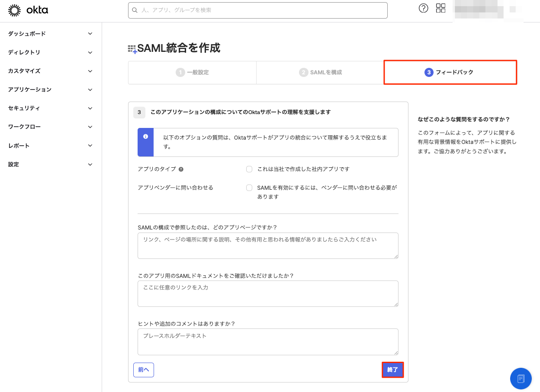Open レポート in the sidebar
This screenshot has height=392, width=540.
click(19, 146)
